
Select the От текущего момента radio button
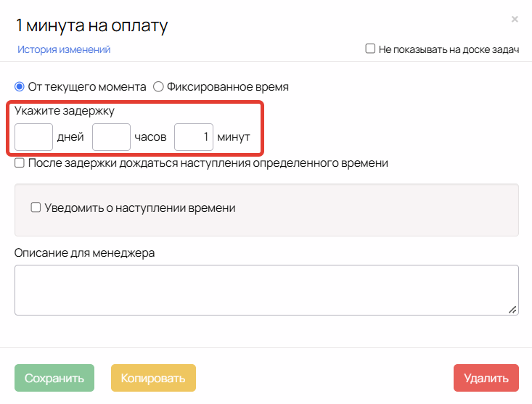[x=20, y=87]
